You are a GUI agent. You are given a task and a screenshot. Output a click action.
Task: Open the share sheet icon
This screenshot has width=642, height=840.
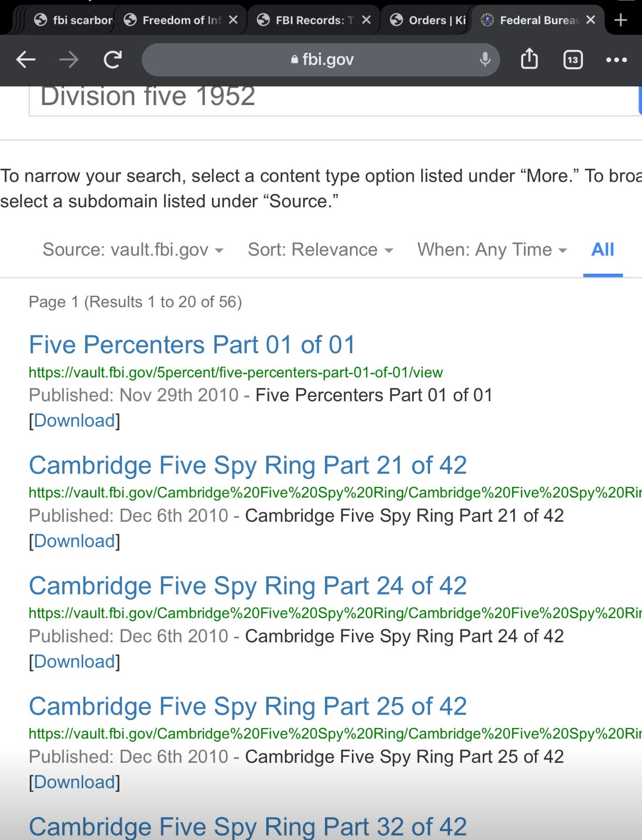pos(529,59)
